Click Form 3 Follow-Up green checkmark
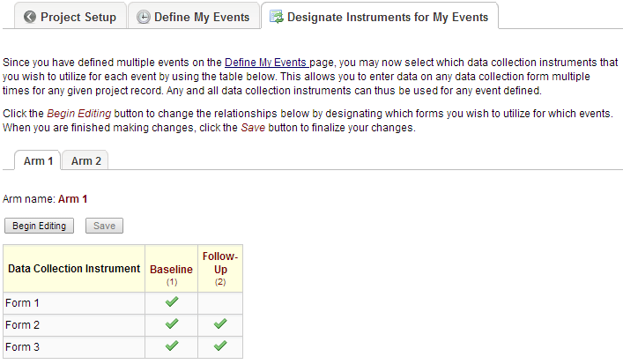The height and width of the screenshot is (364, 623). pos(220,346)
